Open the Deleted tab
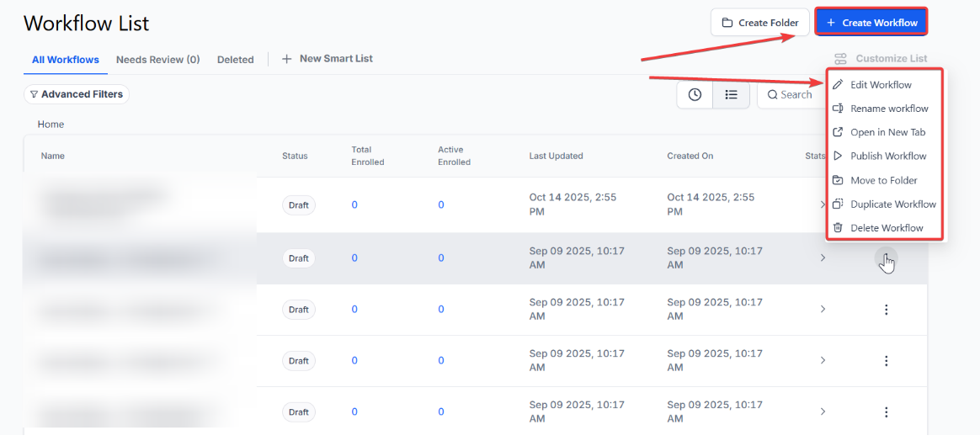The image size is (980, 446). tap(235, 60)
